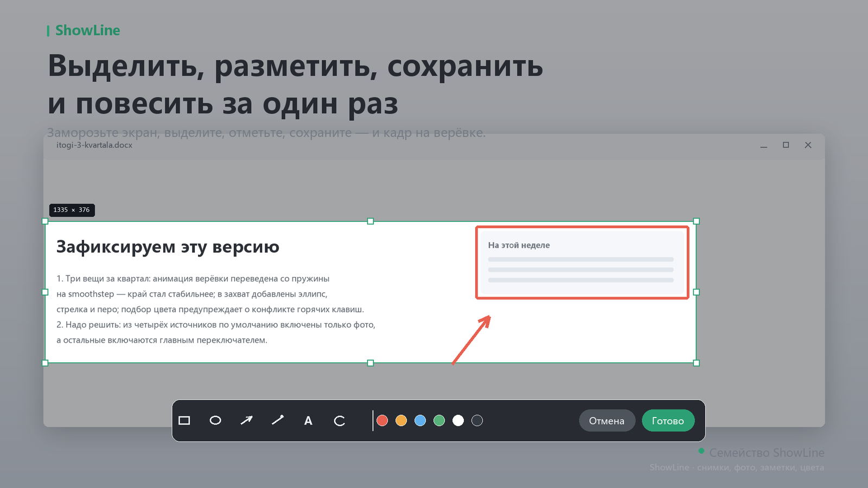Click the Семейство ShowLine caption
Image resolution: width=868 pixels, height=488 pixels.
pos(767,453)
